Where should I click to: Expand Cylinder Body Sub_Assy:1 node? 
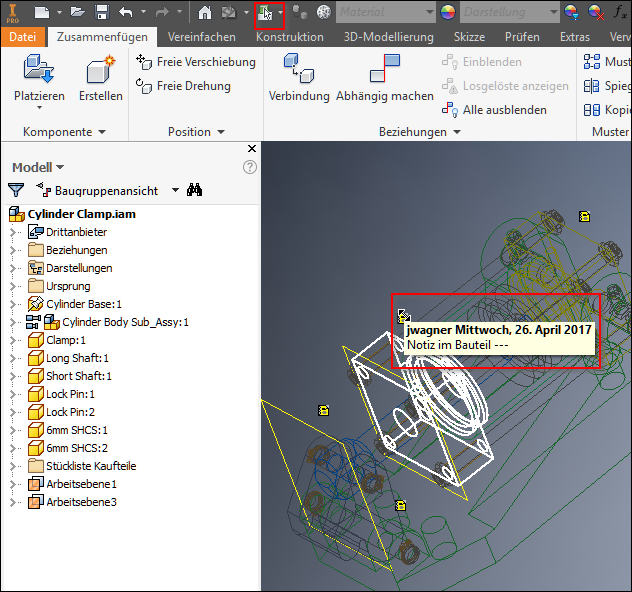coord(12,322)
